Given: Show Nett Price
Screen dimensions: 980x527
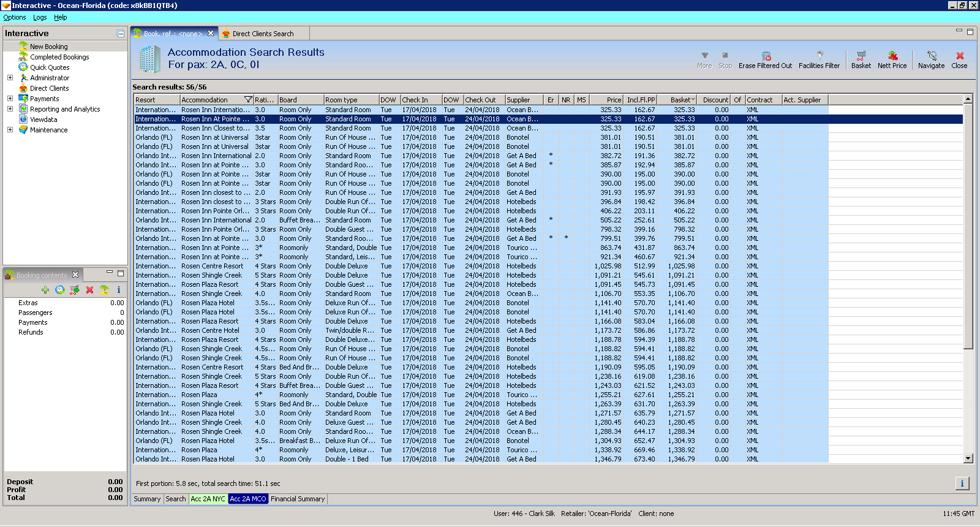Looking at the screenshot, I should [892, 56].
